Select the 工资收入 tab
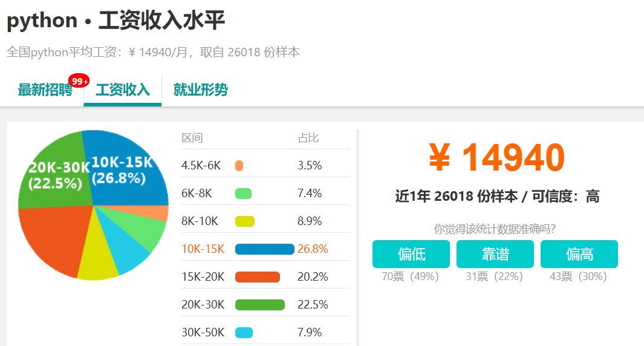 [122, 90]
